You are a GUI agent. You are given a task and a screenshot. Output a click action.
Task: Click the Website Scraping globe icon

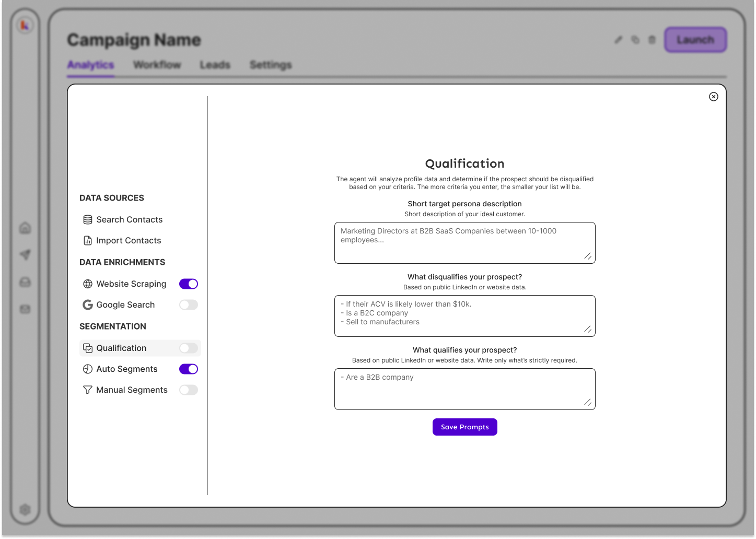click(88, 284)
